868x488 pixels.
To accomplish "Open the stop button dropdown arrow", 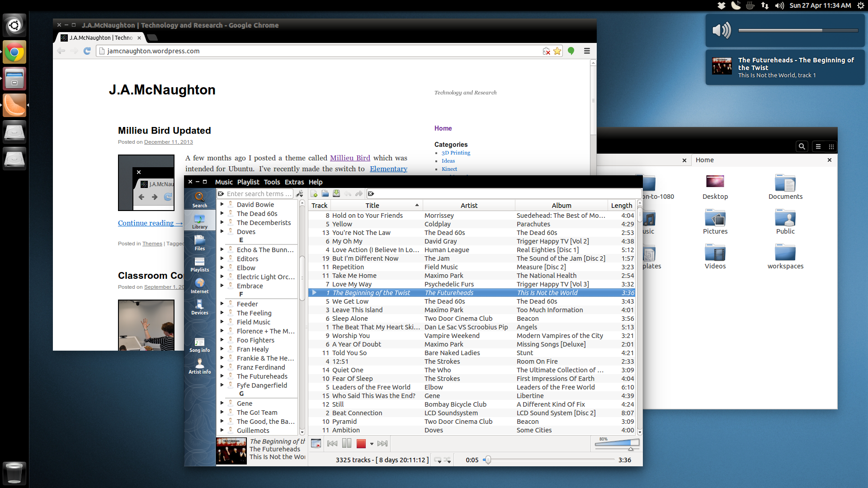I will pos(372,444).
